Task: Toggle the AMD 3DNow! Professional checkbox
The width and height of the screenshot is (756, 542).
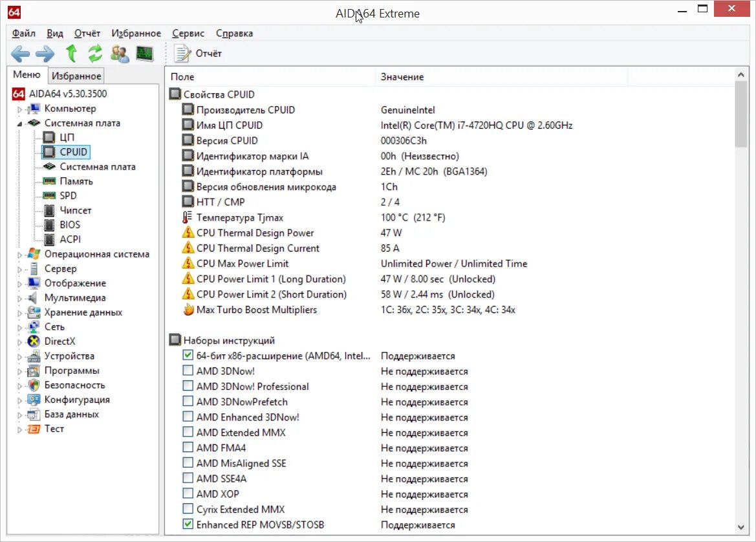Action: (188, 386)
